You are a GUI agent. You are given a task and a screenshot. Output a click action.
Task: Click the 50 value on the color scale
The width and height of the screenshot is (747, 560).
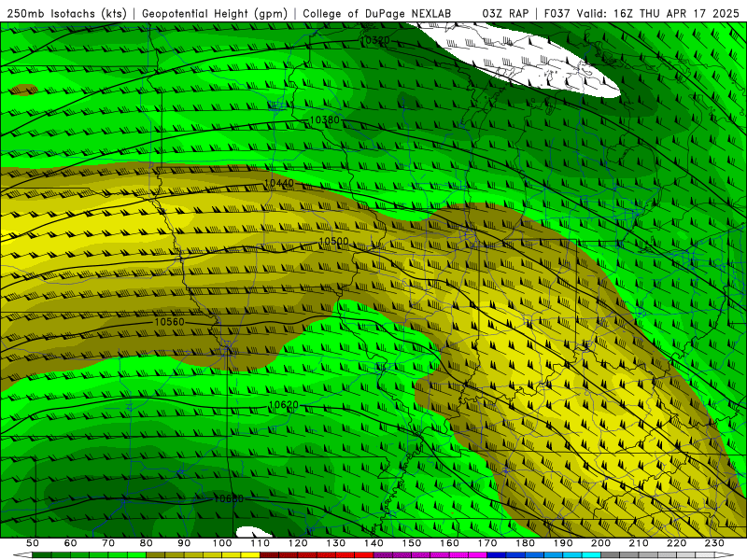click(x=32, y=543)
